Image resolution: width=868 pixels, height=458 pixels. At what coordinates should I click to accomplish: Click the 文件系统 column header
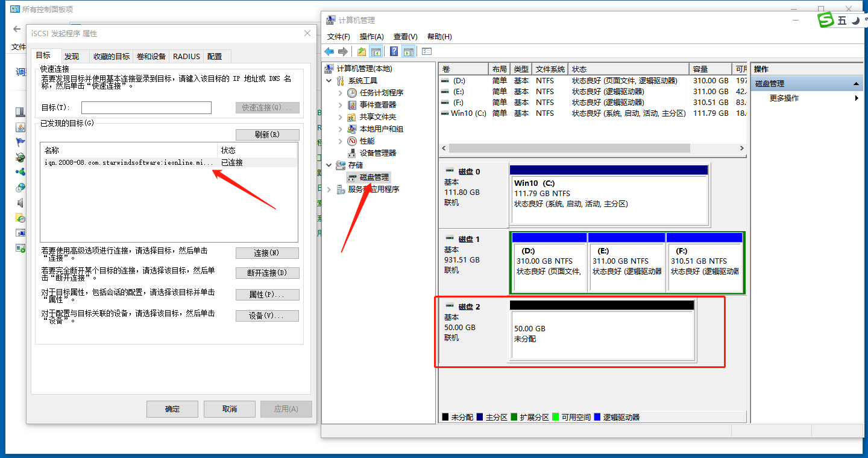click(550, 69)
